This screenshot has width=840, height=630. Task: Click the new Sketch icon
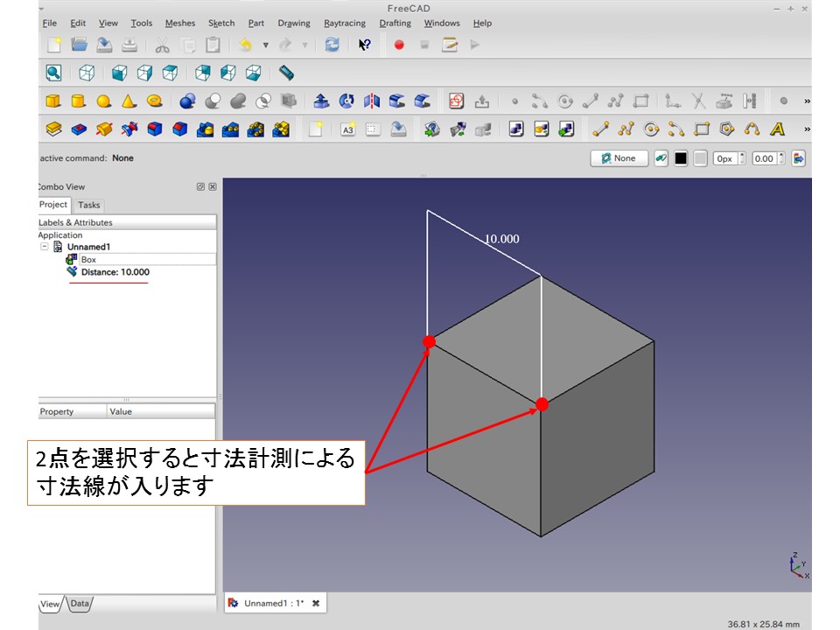457,101
